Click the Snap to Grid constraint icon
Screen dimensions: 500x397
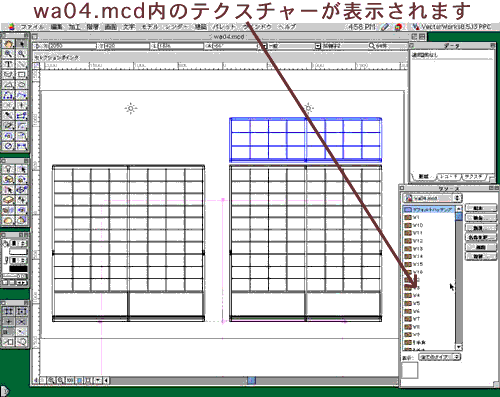9,311
